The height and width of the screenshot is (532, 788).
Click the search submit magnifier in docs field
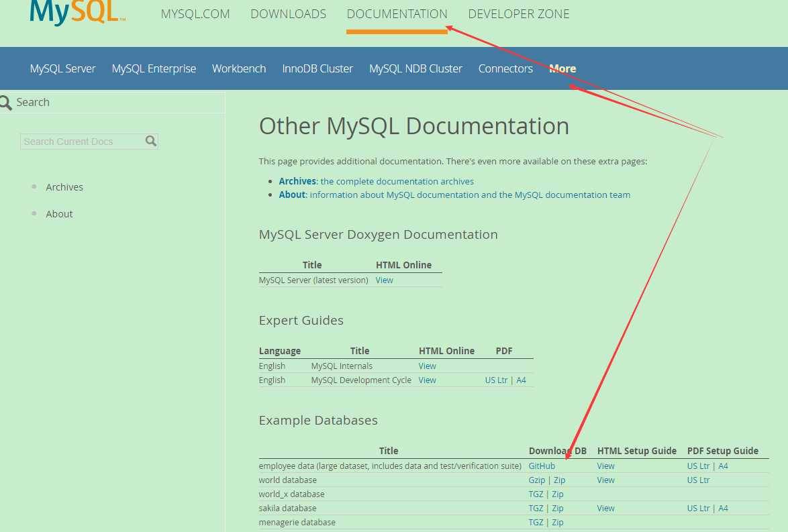click(x=151, y=141)
